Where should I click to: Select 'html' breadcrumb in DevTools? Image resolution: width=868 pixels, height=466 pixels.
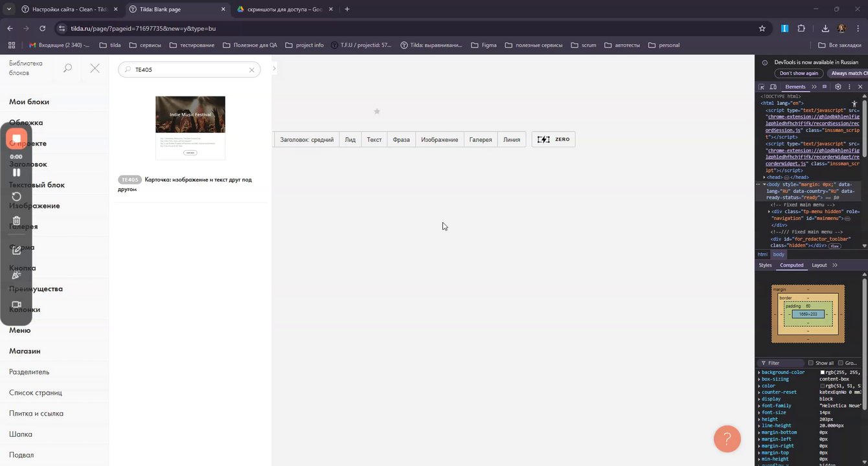(x=762, y=254)
